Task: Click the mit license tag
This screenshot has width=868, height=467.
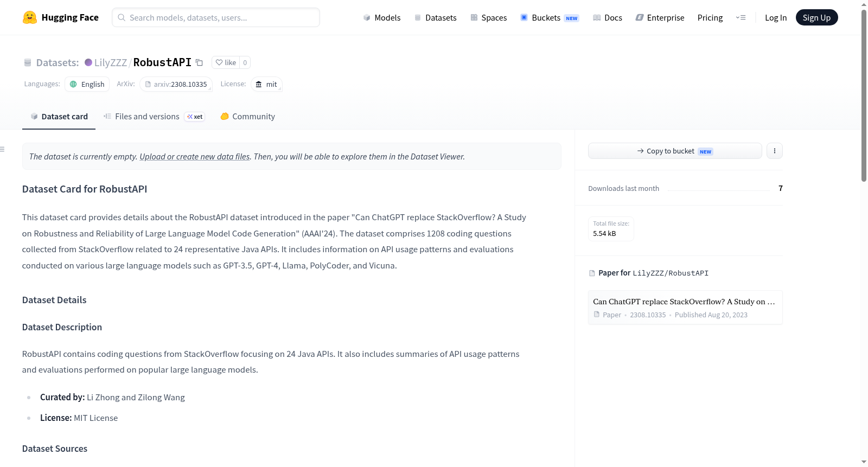Action: (x=266, y=84)
